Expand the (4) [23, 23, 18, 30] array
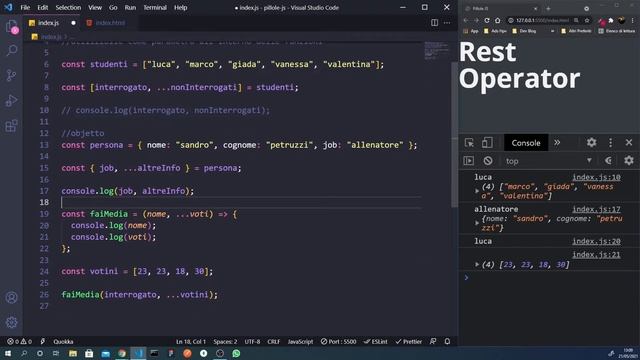640x360 pixels. click(477, 264)
